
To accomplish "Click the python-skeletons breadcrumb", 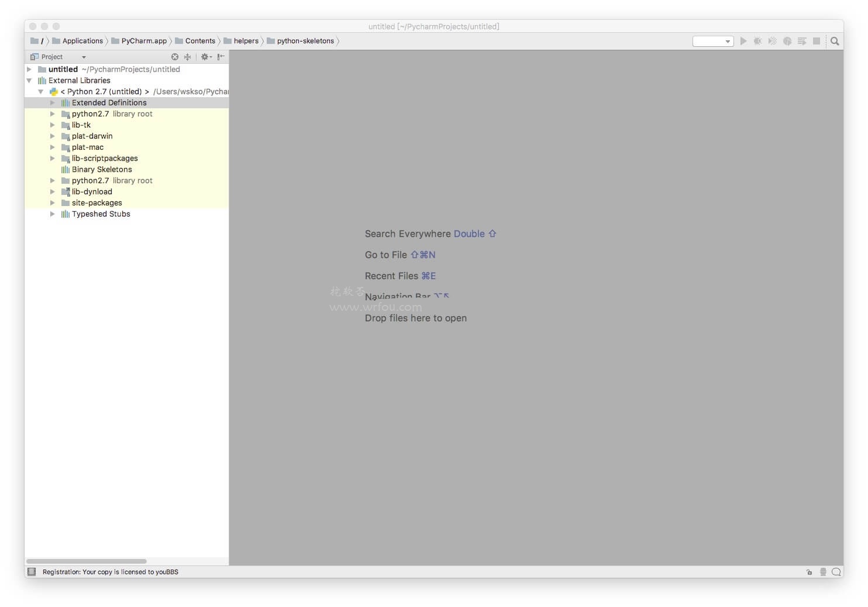I will (301, 41).
